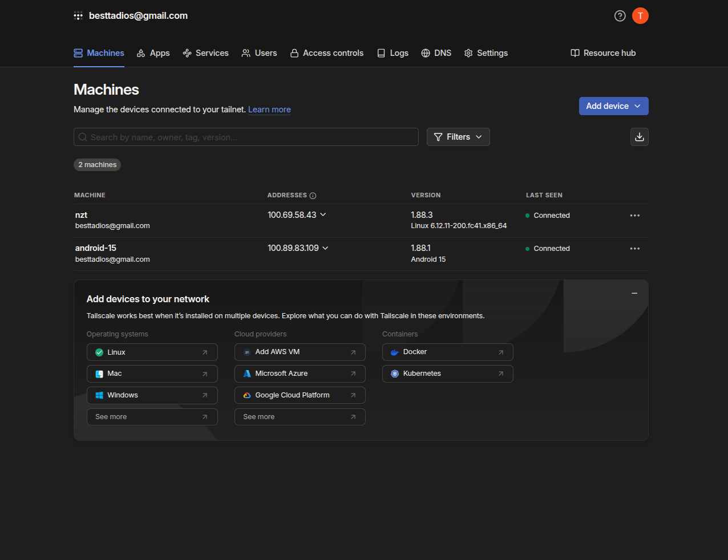The width and height of the screenshot is (728, 560).
Task: Open the Filters dropdown
Action: point(458,137)
